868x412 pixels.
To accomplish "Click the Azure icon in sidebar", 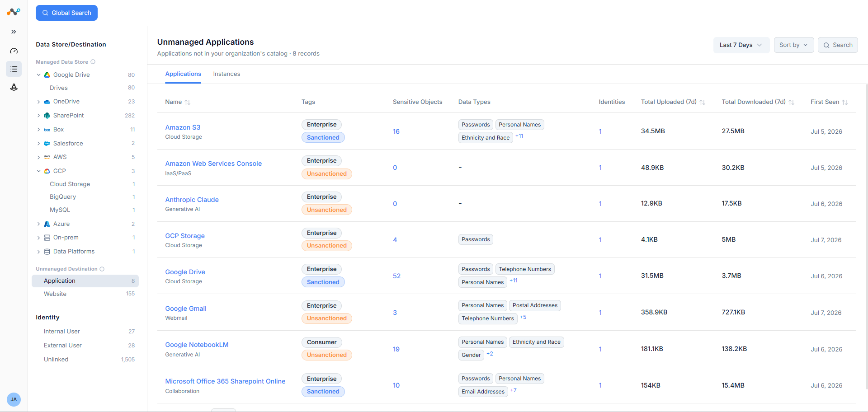I will pos(47,224).
